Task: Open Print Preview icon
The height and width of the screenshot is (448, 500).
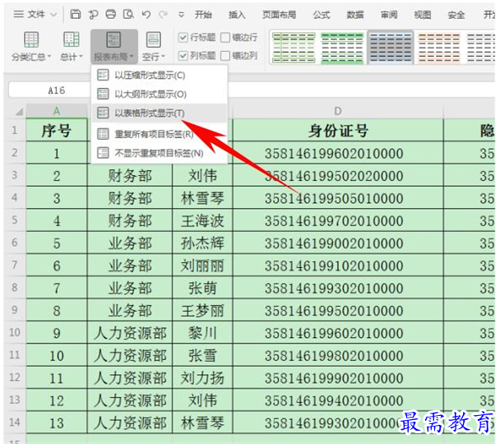Action: coord(128,14)
